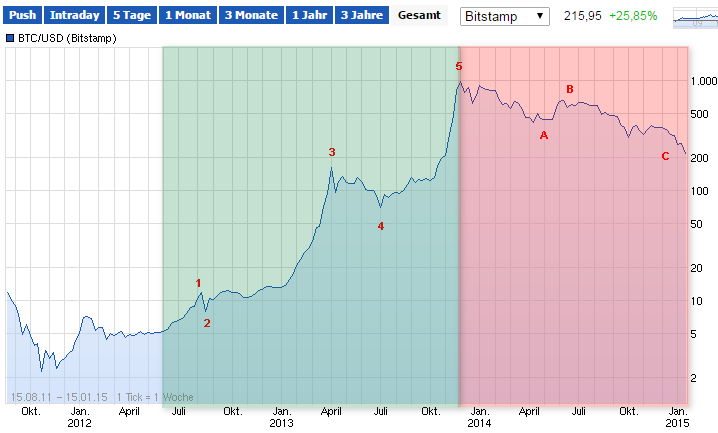Select the 1 Monat range tab
This screenshot has width=718, height=433.
(x=188, y=15)
